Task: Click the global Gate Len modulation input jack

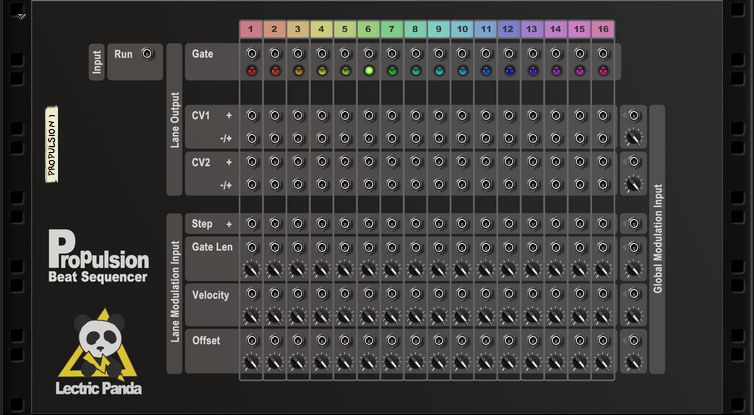Action: pyautogui.click(x=634, y=248)
